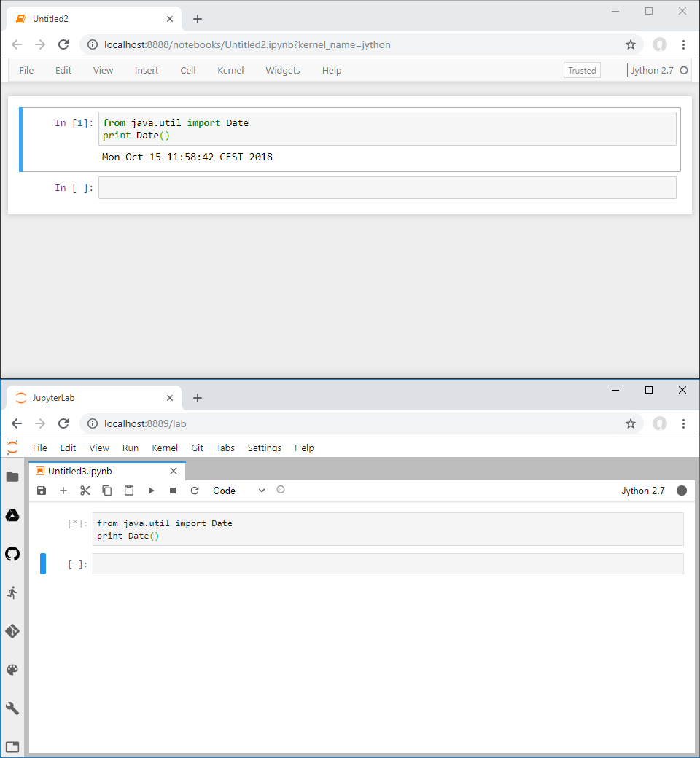Save notebook using JupyterLab toolbar disk icon

tap(42, 491)
